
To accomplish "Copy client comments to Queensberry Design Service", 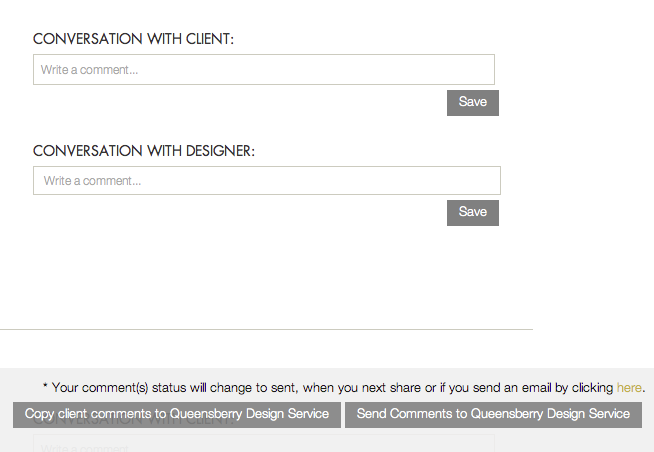I will [177, 414].
